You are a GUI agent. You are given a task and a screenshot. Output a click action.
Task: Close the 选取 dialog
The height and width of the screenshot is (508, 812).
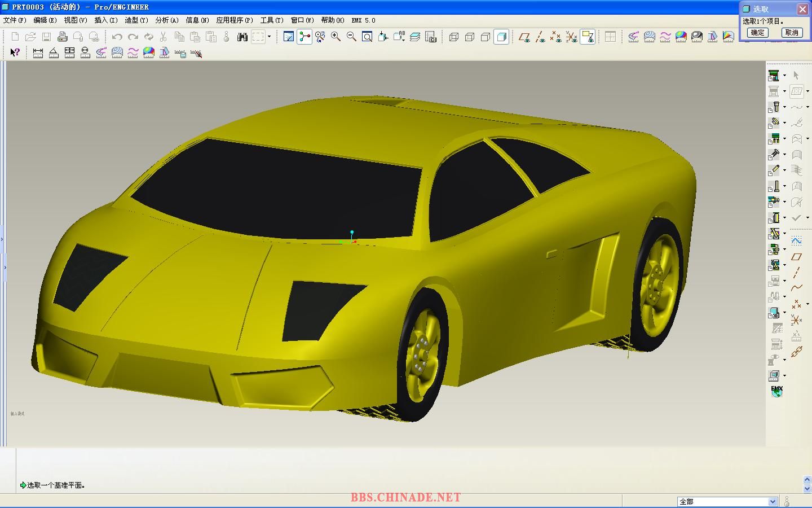coord(802,9)
